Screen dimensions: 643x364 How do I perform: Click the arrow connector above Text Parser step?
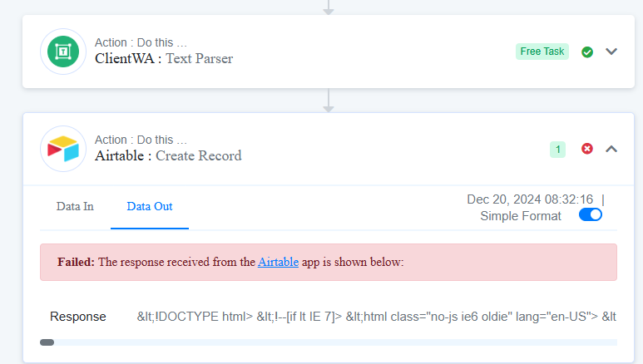point(329,7)
